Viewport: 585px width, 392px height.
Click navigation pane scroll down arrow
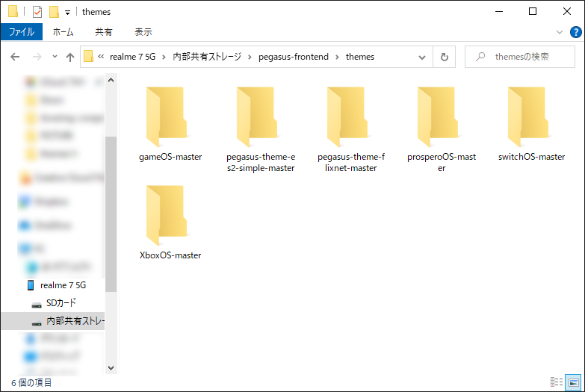pos(111,368)
